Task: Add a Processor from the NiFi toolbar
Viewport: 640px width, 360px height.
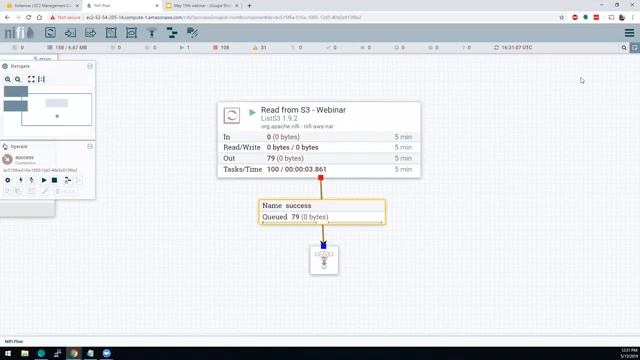Action: (50, 33)
